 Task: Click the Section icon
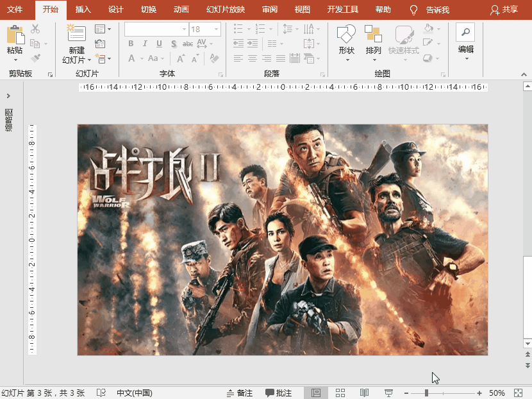tap(101, 58)
